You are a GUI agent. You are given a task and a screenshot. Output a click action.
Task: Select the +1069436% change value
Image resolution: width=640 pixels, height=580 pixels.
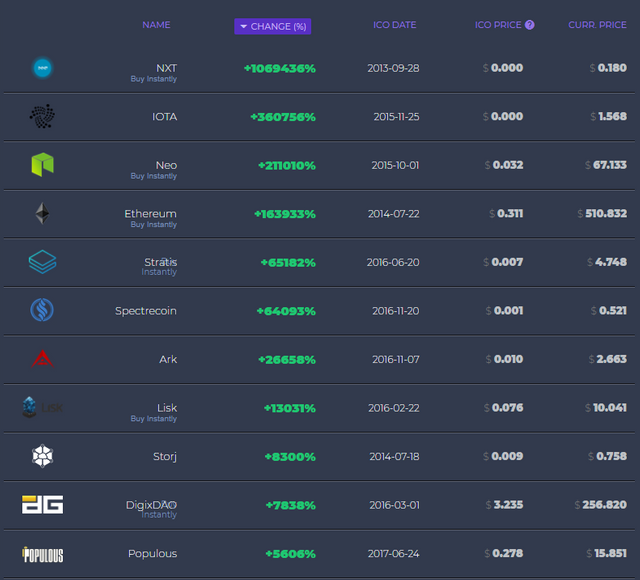280,68
